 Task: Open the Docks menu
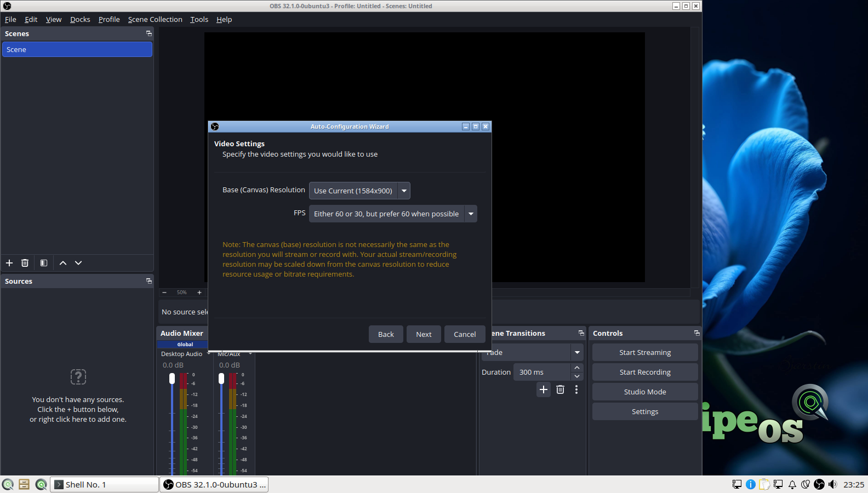coord(80,19)
